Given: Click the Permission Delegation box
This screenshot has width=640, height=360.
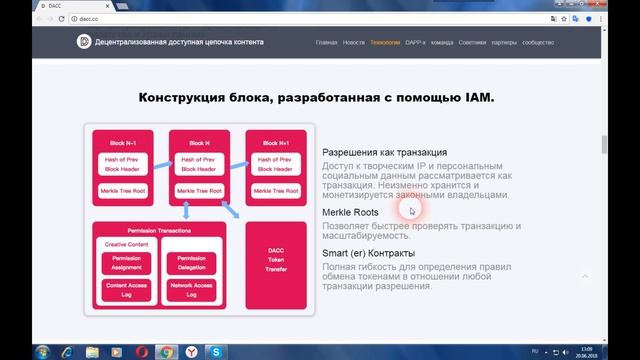Looking at the screenshot, I should [191, 263].
